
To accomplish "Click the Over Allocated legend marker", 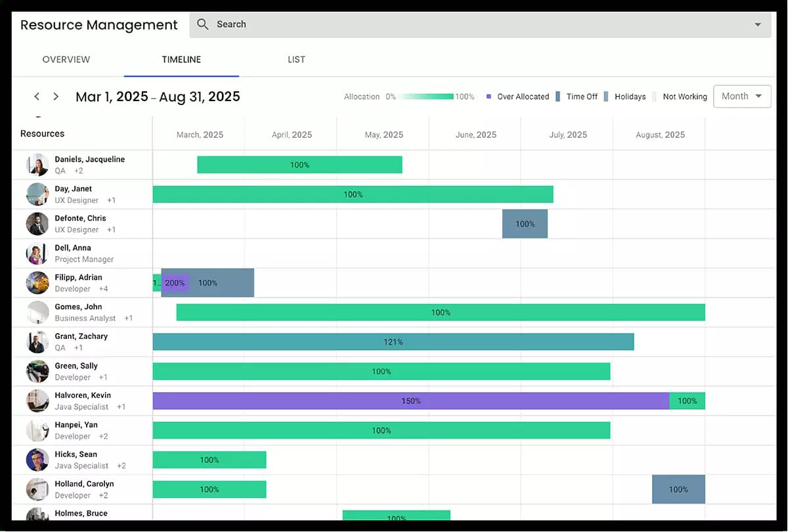I will pos(488,96).
